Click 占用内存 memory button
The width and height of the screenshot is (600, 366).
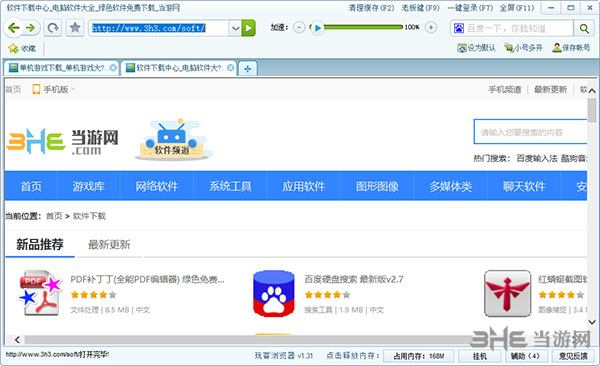coord(419,356)
